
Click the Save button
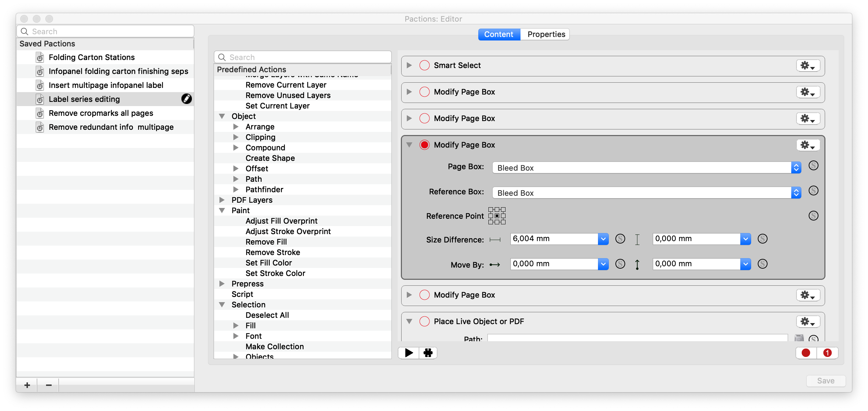[x=825, y=381]
